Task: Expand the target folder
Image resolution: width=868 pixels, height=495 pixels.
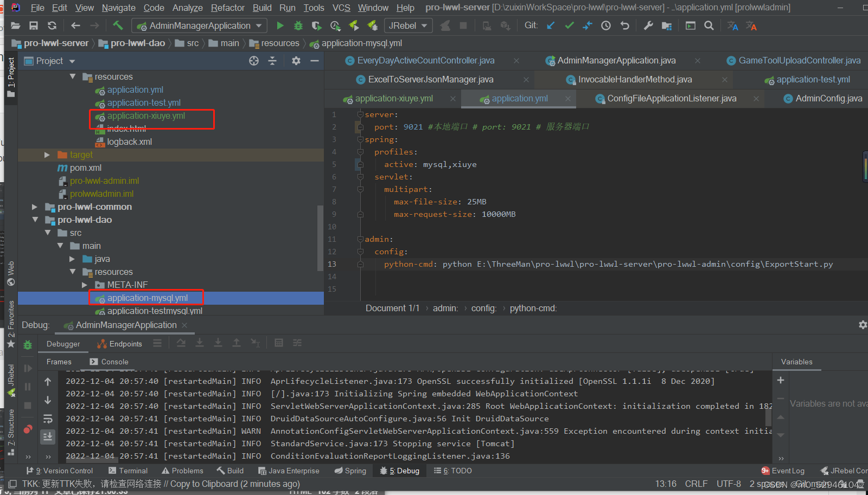Action: tap(47, 155)
